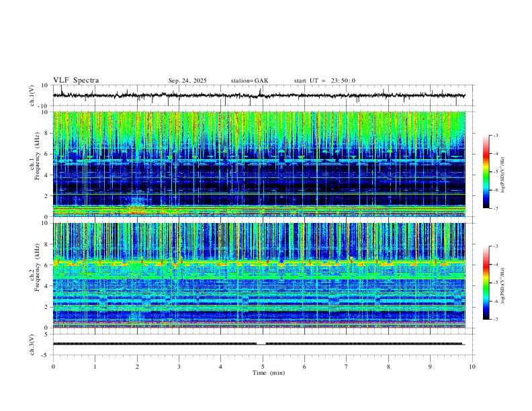This screenshot has width=532, height=411.
Task: Click the '3' tick on the time axis
Action: 179,367
